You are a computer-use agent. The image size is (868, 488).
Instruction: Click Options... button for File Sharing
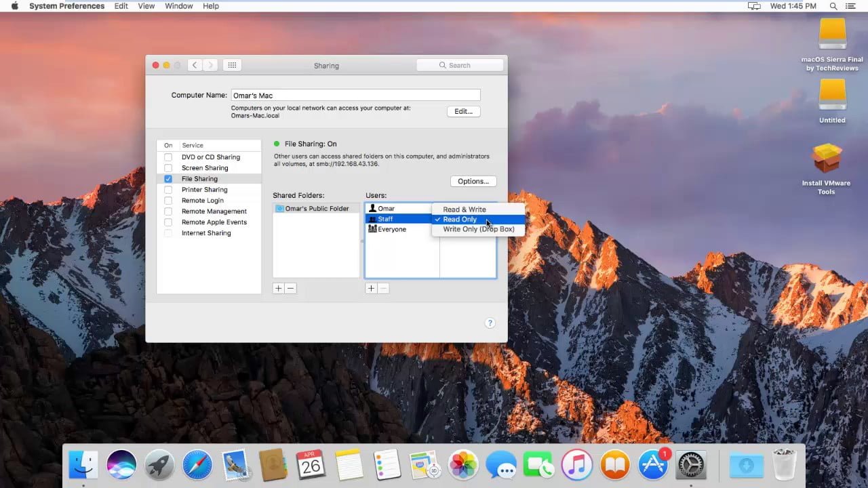[x=473, y=181]
